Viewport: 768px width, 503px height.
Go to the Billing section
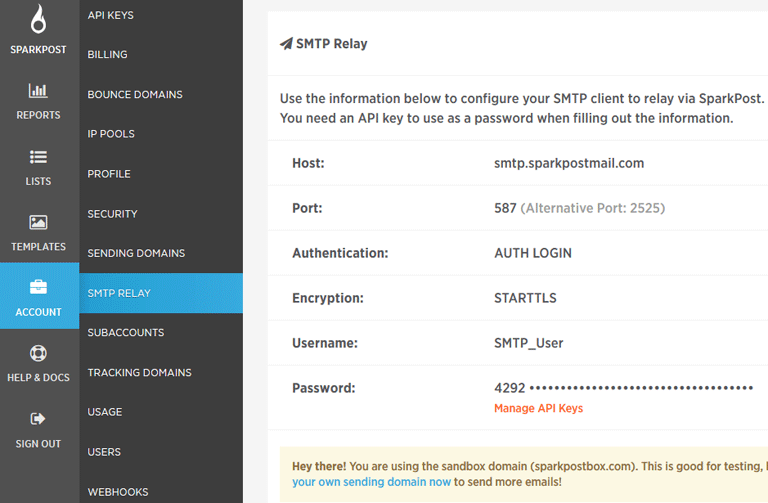[x=107, y=54]
